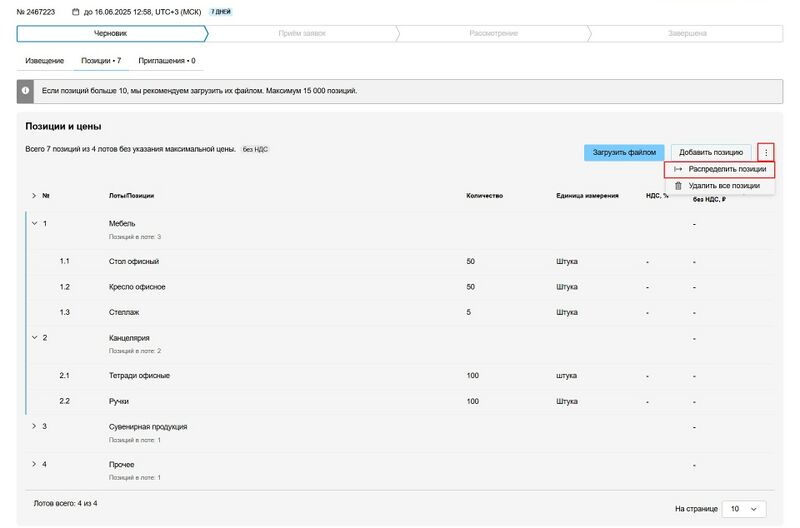Collapse lot 1 'Мебель'
The height and width of the screenshot is (528, 800).
[x=33, y=223]
